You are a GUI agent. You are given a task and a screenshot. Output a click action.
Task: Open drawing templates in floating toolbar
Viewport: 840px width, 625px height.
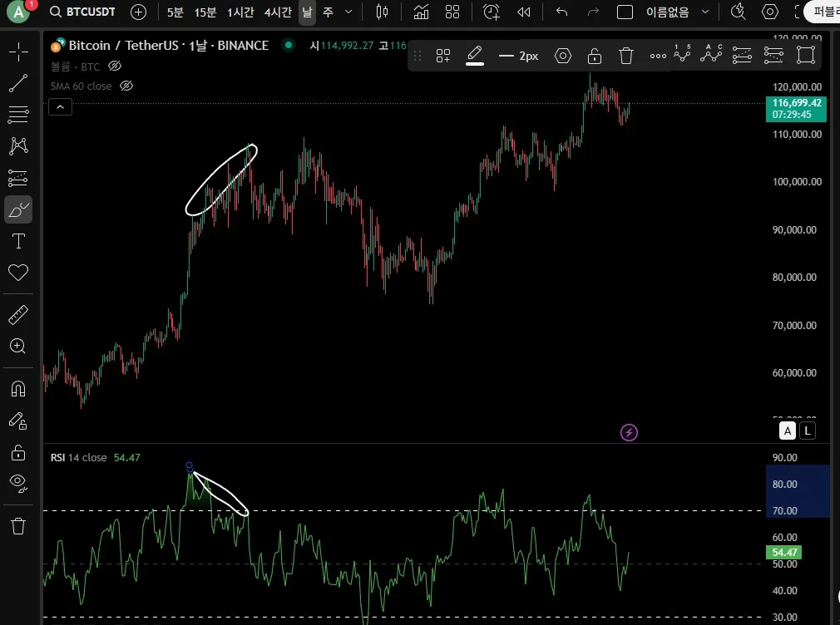click(443, 56)
